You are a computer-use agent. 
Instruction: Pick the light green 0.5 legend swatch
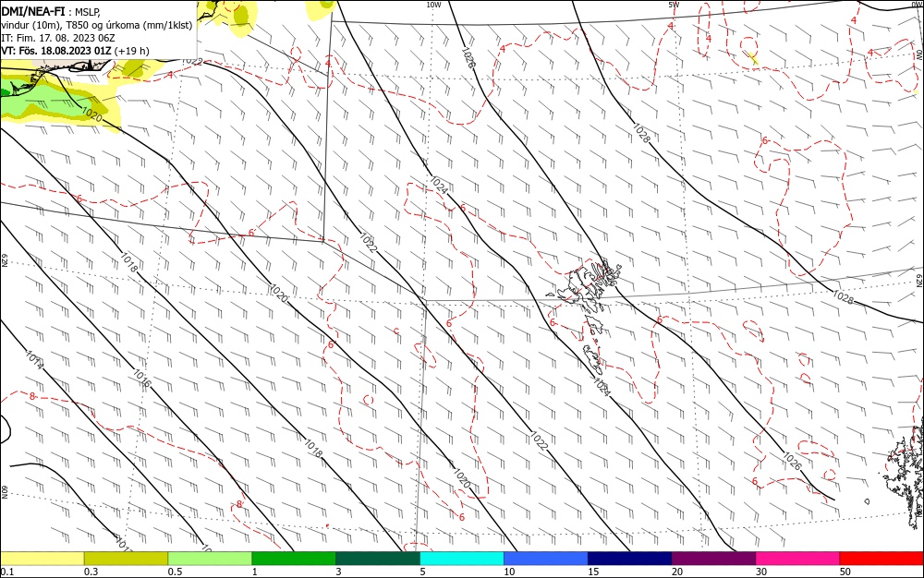pos(210,558)
